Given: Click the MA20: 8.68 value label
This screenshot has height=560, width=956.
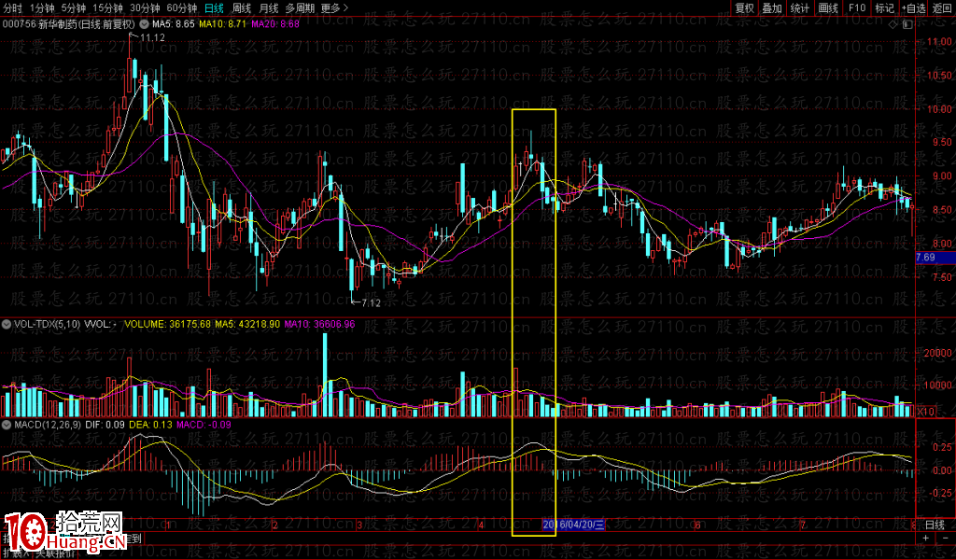Looking at the screenshot, I should [x=275, y=24].
